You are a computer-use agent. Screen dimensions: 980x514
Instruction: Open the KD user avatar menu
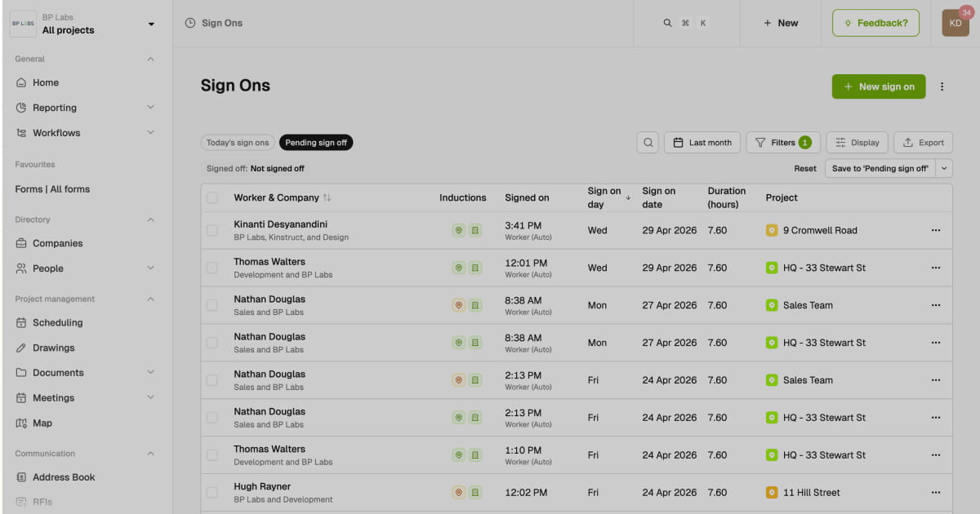(x=955, y=23)
